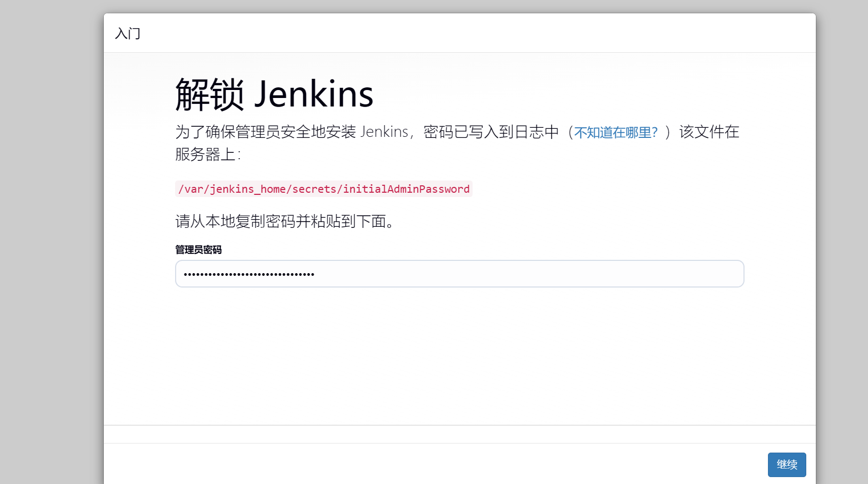Click the 解锁 Jenkins heading
This screenshot has width=868, height=484.
click(x=275, y=94)
